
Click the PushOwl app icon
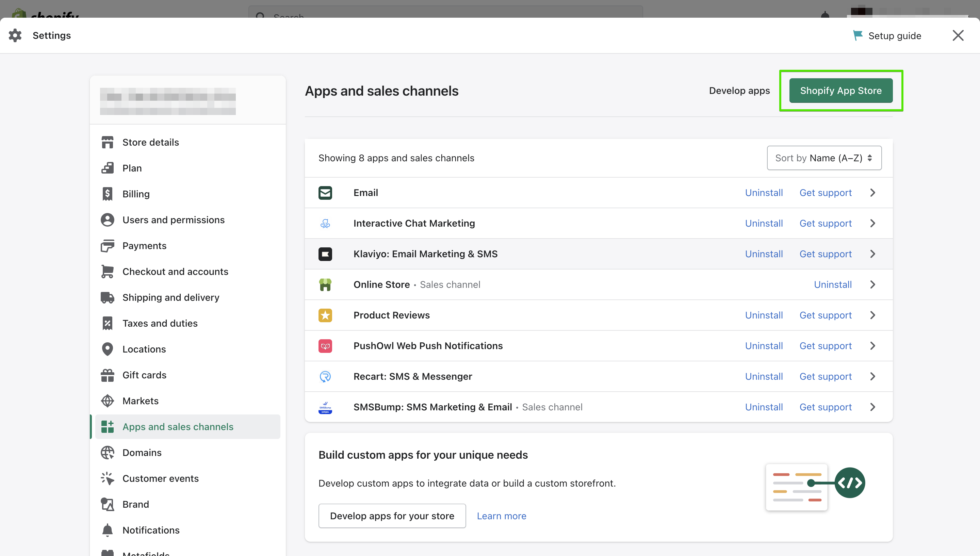[325, 346]
